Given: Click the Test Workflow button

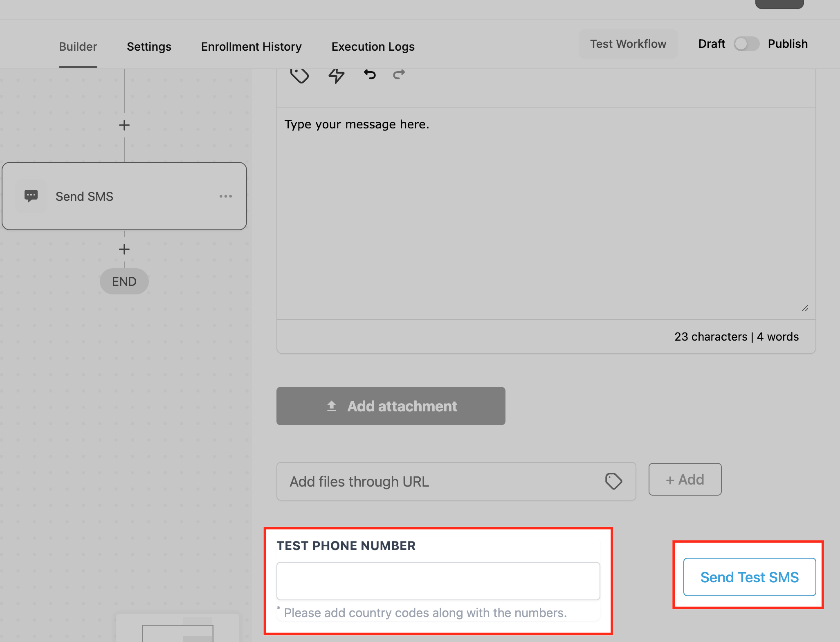Looking at the screenshot, I should point(628,44).
